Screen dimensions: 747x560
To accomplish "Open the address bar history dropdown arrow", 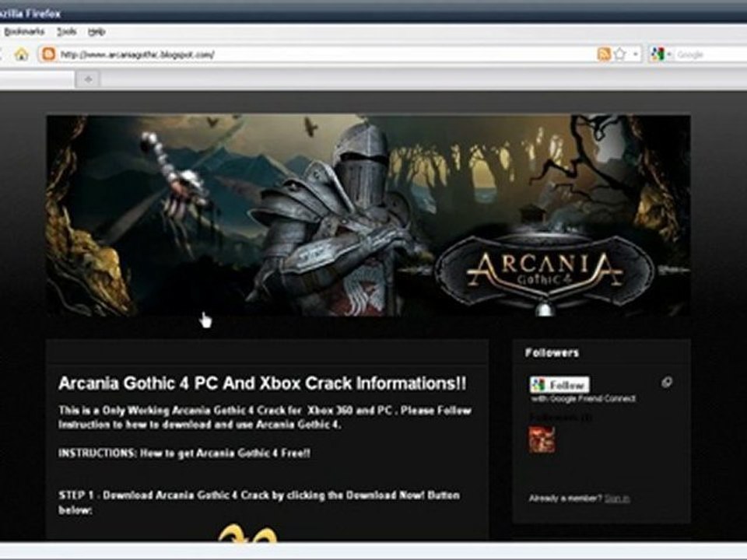I will [x=635, y=54].
